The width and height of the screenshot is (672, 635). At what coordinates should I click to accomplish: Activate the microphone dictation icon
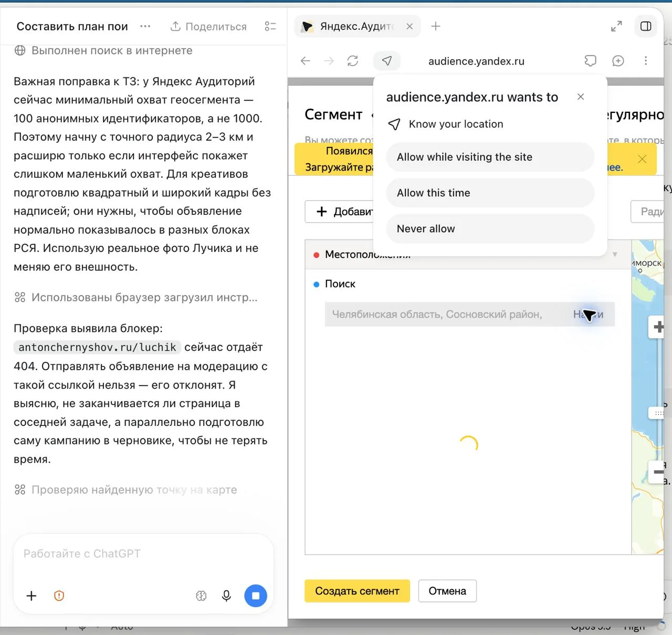click(x=226, y=596)
